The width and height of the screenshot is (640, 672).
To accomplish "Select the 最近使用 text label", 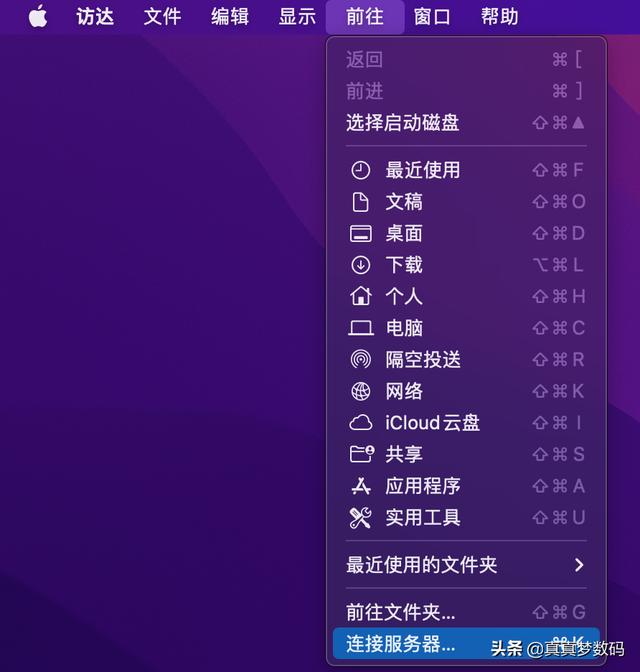I will [423, 170].
